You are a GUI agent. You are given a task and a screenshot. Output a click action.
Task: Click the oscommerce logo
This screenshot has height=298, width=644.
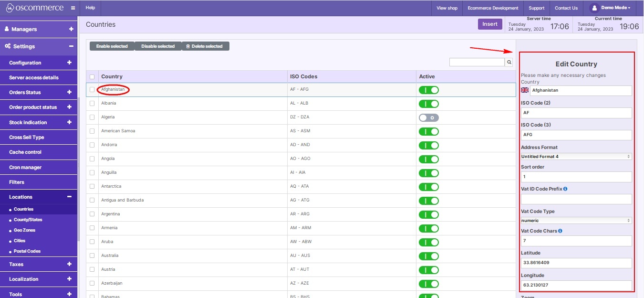pos(33,7)
